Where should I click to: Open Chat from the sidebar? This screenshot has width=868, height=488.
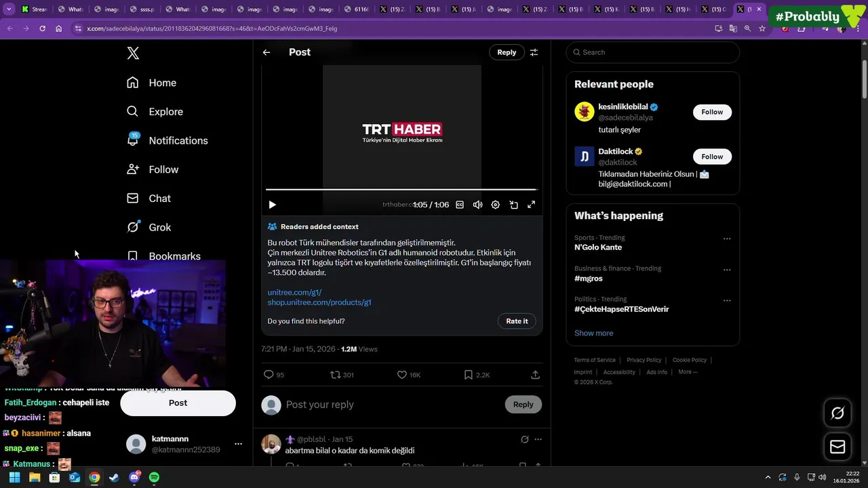pyautogui.click(x=149, y=199)
